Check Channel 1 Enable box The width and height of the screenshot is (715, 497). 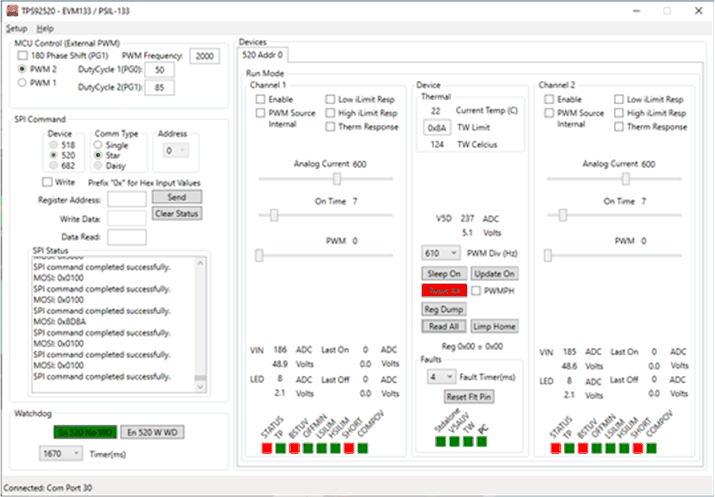pyautogui.click(x=260, y=99)
